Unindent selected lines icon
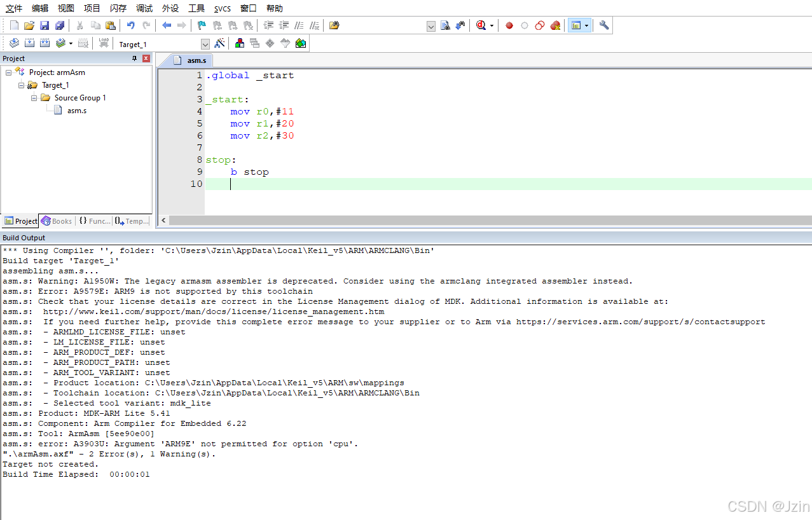Image resolution: width=812 pixels, height=520 pixels. (x=284, y=25)
